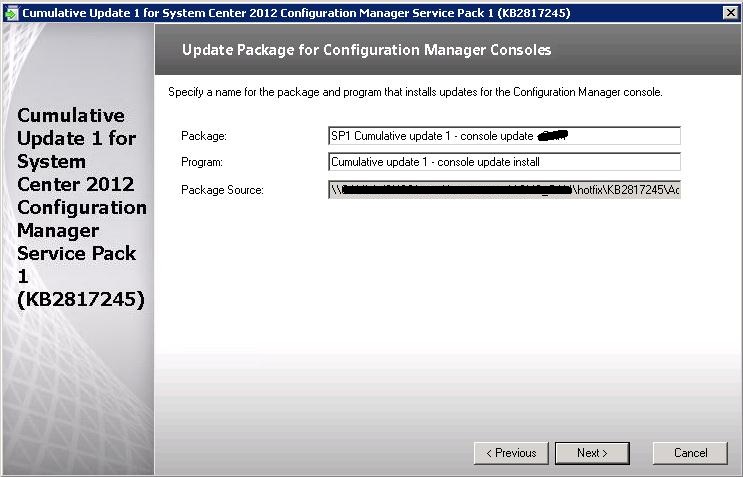The height and width of the screenshot is (477, 743).
Task: Close the Cumulative Update 1 wizard window
Action: coord(730,12)
